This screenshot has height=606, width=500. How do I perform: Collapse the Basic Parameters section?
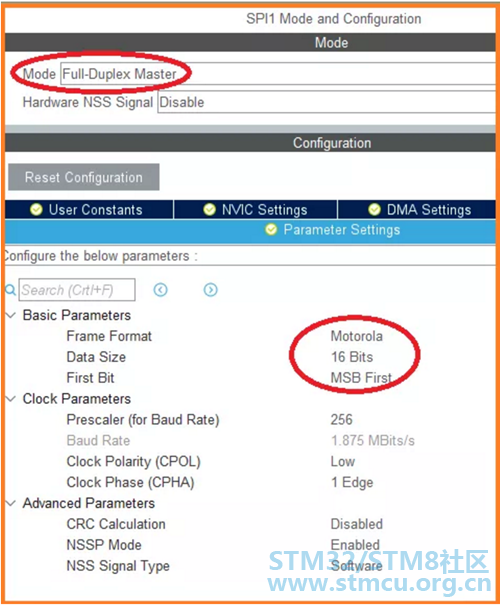(12, 315)
